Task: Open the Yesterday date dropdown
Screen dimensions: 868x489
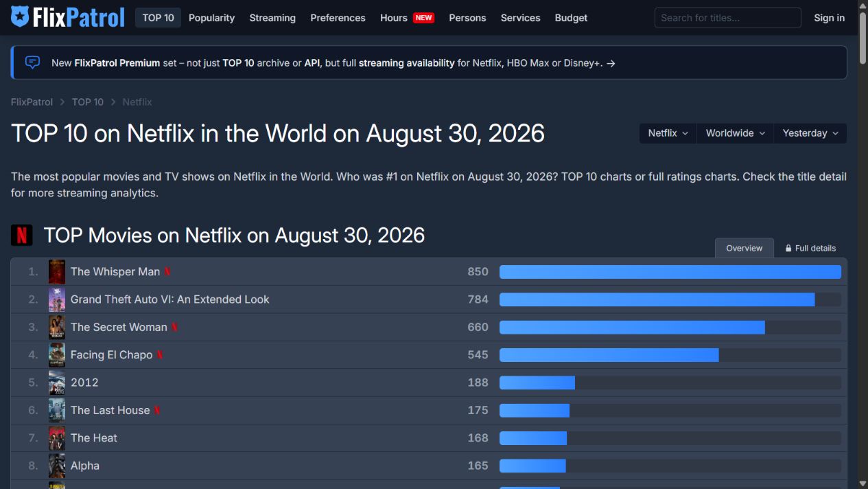Action: [x=810, y=133]
